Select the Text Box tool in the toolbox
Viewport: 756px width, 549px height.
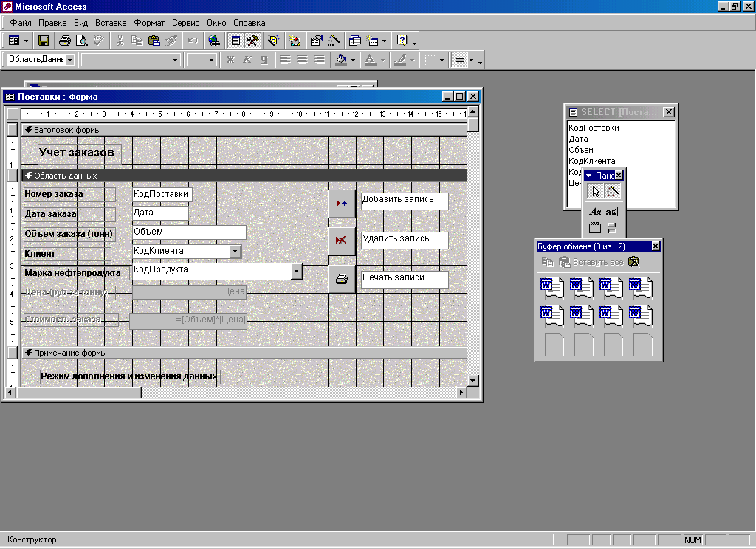(612, 212)
